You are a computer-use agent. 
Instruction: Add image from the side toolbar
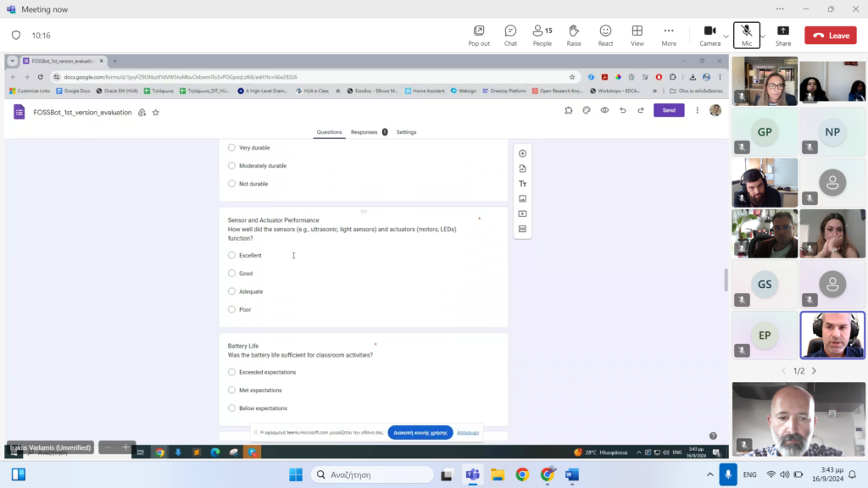tap(522, 198)
